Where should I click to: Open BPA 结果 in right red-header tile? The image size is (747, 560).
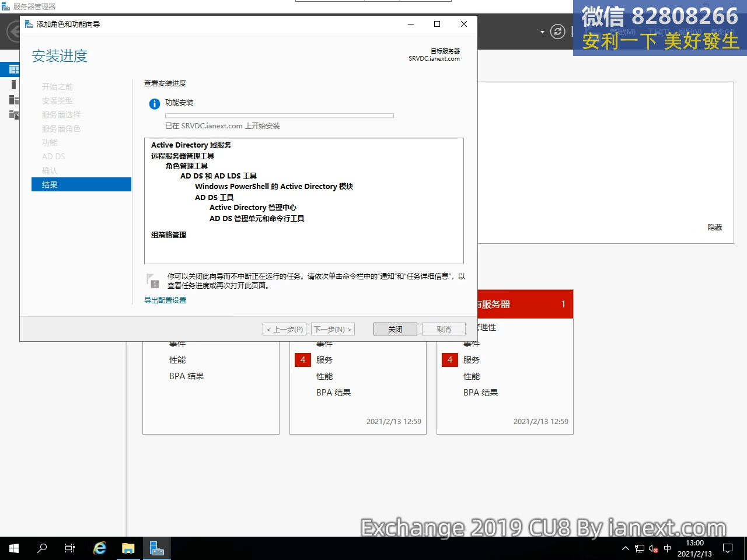481,393
